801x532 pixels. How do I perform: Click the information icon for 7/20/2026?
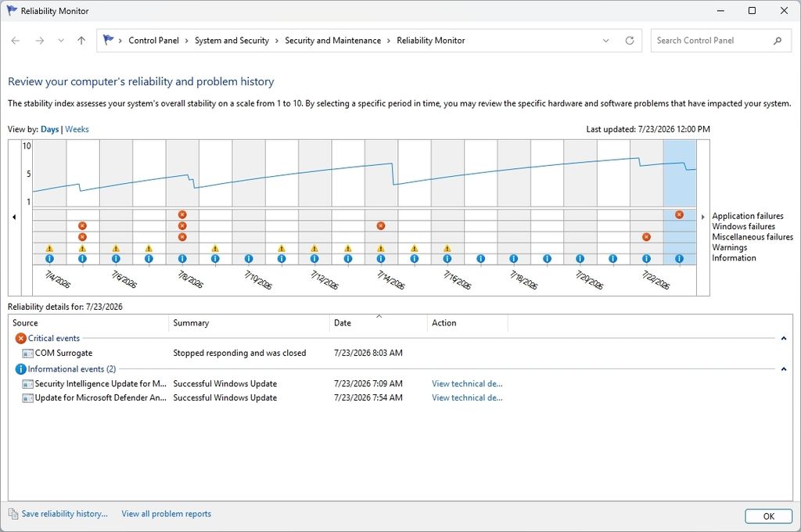580,259
